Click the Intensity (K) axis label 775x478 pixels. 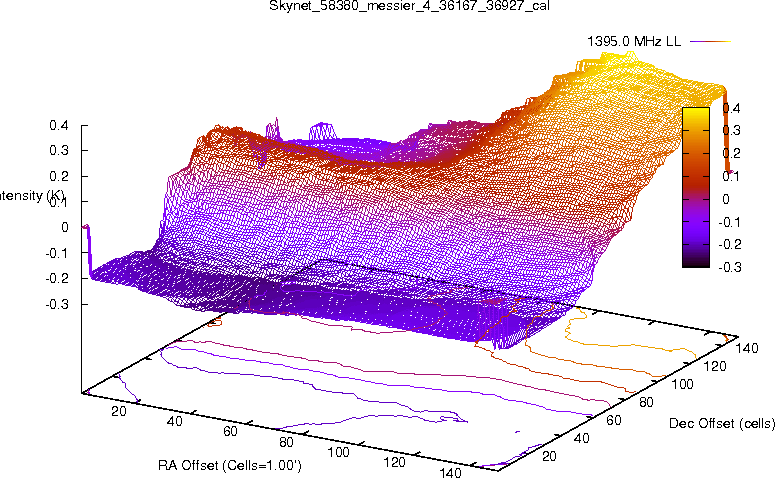pos(32,196)
